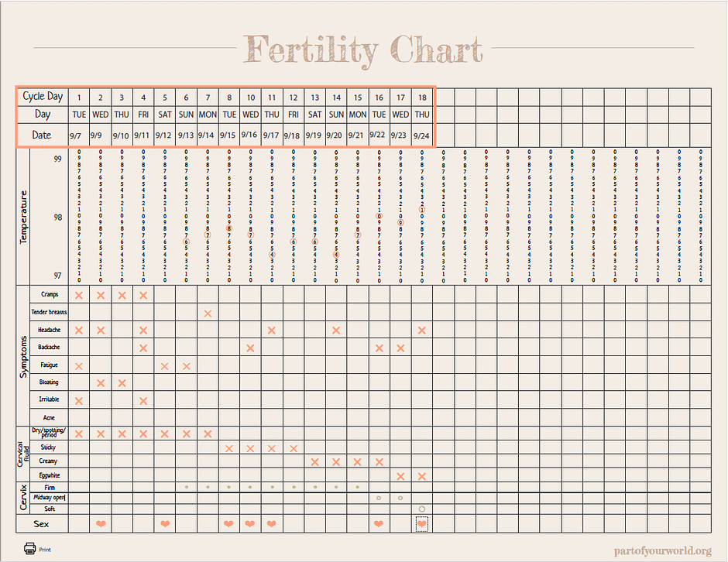Viewport: 728px width, 562px height.
Task: Click the Sex heart on cycle day 2
Action: click(101, 524)
